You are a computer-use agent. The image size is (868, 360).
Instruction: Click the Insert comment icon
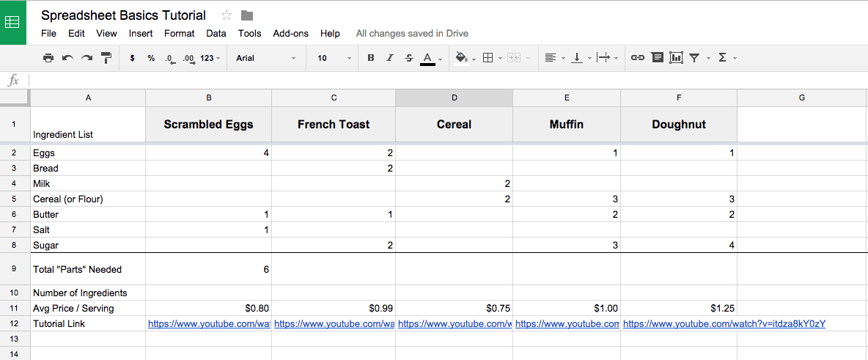(x=657, y=58)
